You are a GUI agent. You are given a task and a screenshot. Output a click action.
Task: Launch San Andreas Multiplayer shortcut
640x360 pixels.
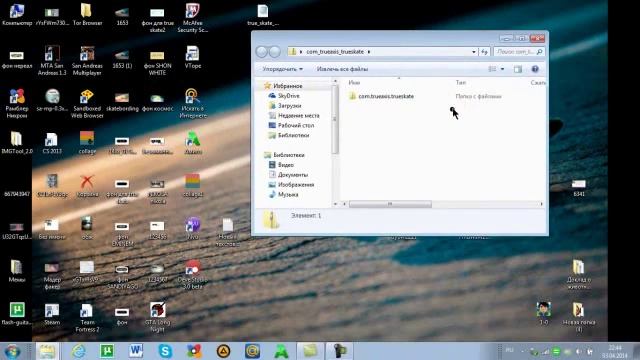click(x=87, y=60)
